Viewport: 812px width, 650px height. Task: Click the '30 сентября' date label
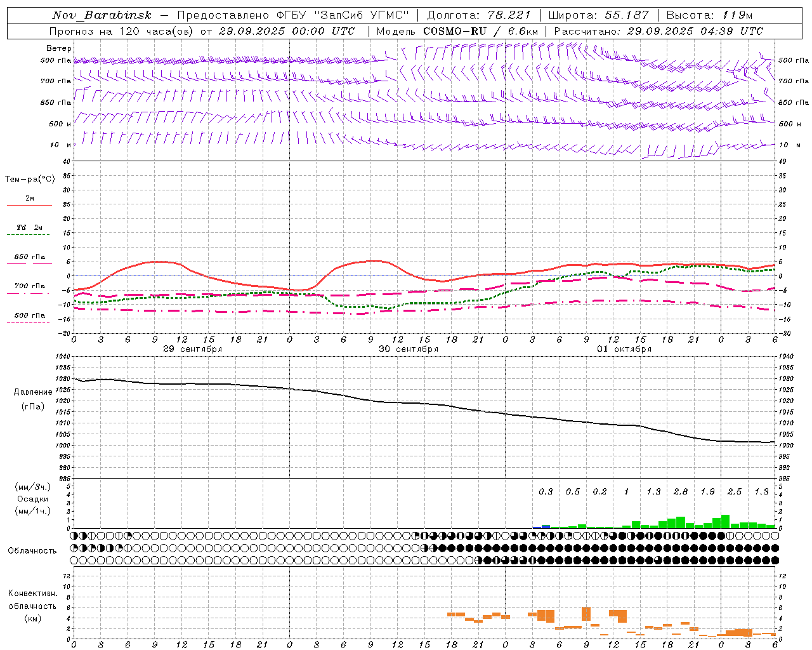coord(409,349)
